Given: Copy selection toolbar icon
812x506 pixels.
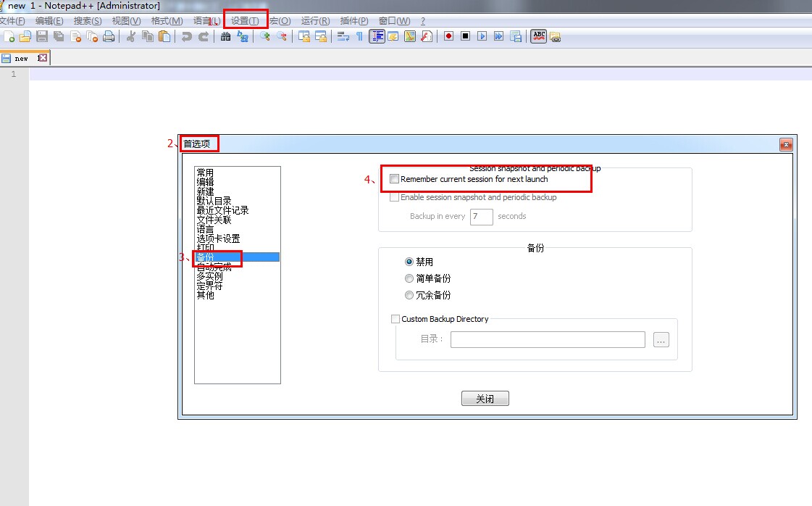Looking at the screenshot, I should [148, 36].
